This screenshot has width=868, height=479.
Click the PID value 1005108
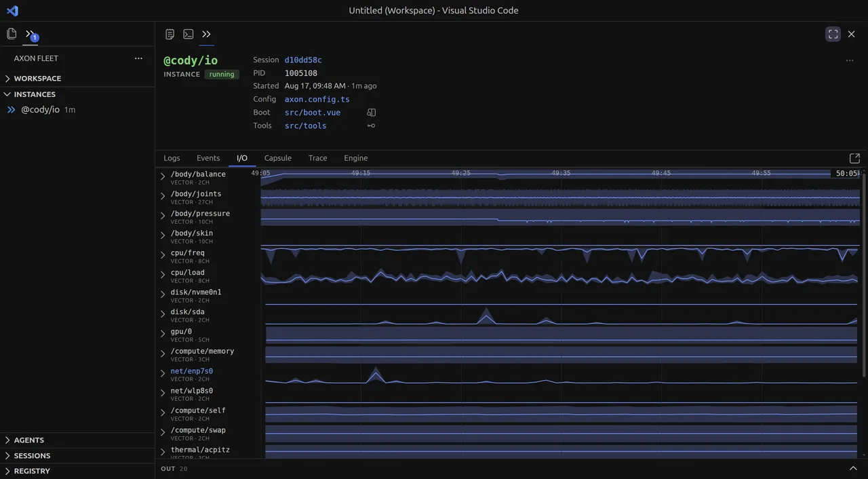(x=301, y=73)
